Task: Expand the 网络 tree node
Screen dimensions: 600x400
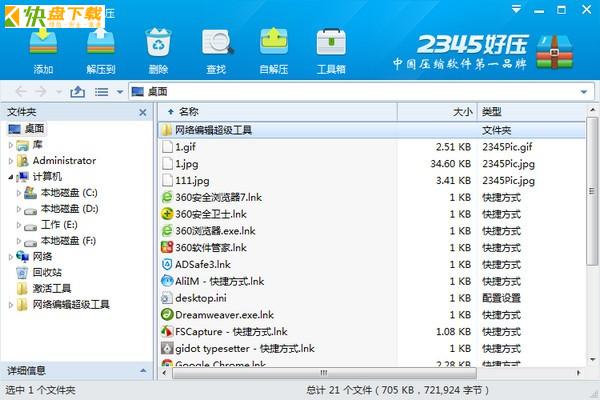Action: [x=11, y=257]
